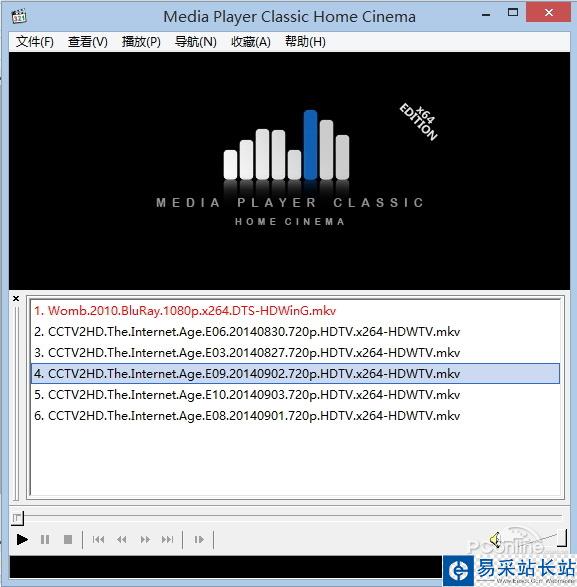Screen dimensions: 577x587
Task: Click the seek bar thumb
Action: tap(17, 518)
